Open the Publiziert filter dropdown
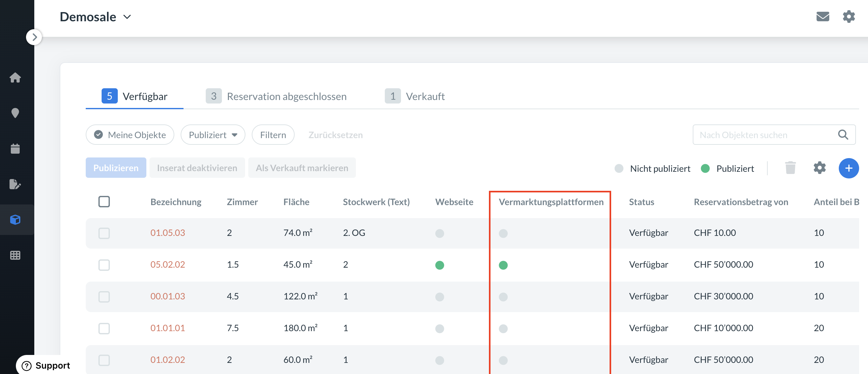Screen dimensions: 868x374 point(213,135)
